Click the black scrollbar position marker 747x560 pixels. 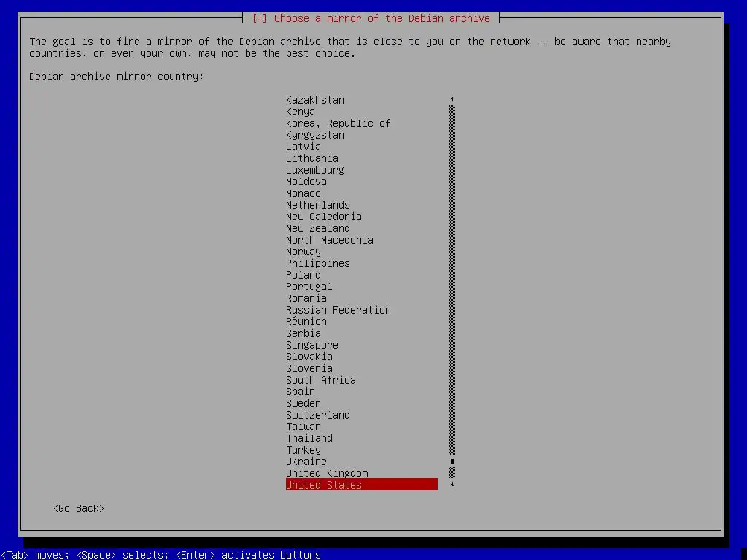point(452,461)
